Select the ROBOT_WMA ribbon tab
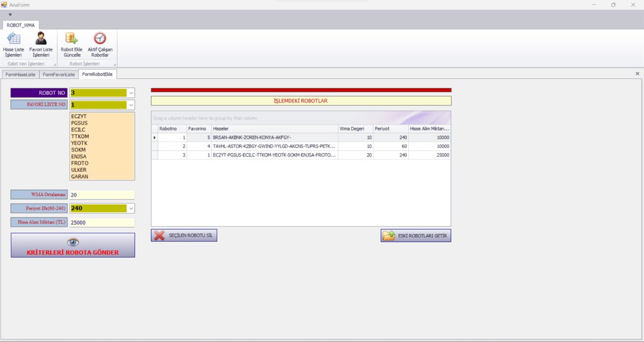 click(x=21, y=25)
